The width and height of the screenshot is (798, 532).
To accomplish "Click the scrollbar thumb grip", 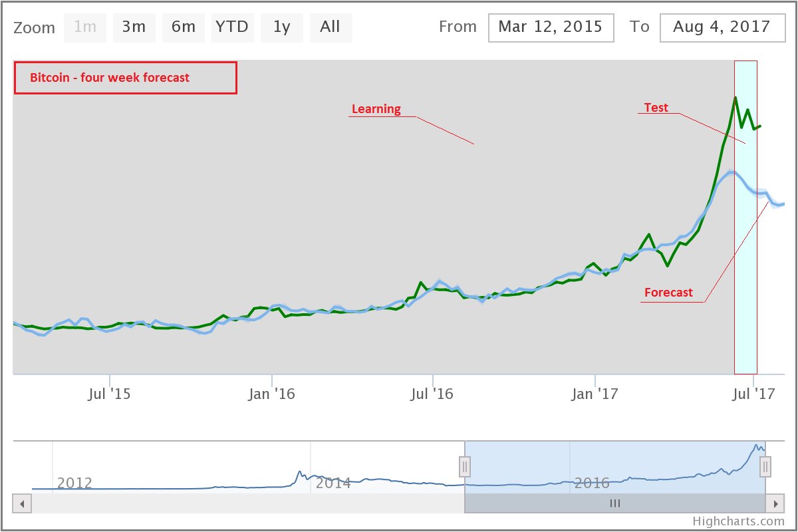I will 615,503.
